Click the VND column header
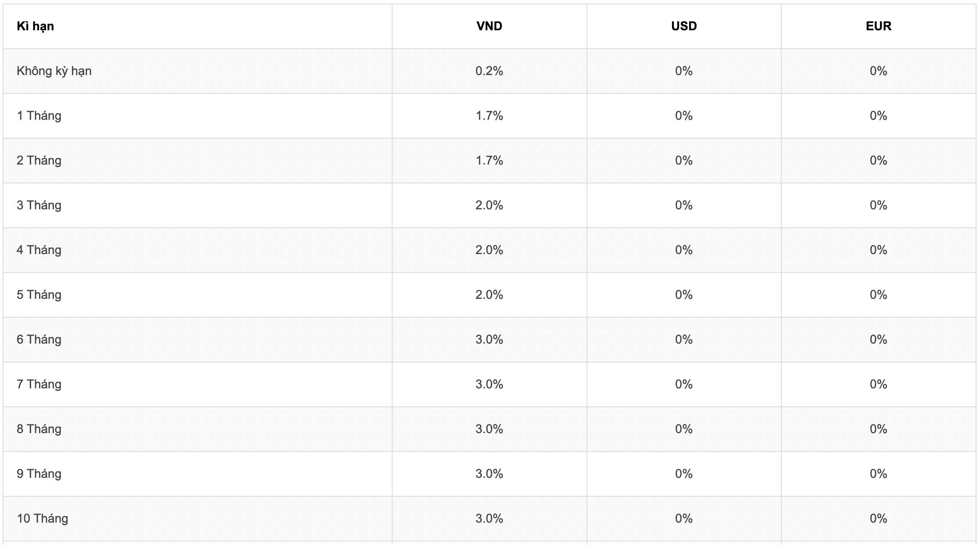980x545 pixels. pos(489,26)
